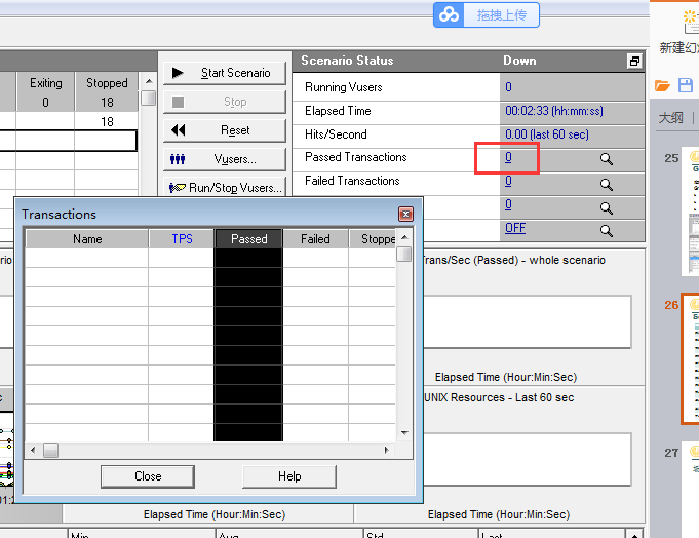The height and width of the screenshot is (538, 699).
Task: Select slide 25 thumbnail
Action: pyautogui.click(x=692, y=212)
